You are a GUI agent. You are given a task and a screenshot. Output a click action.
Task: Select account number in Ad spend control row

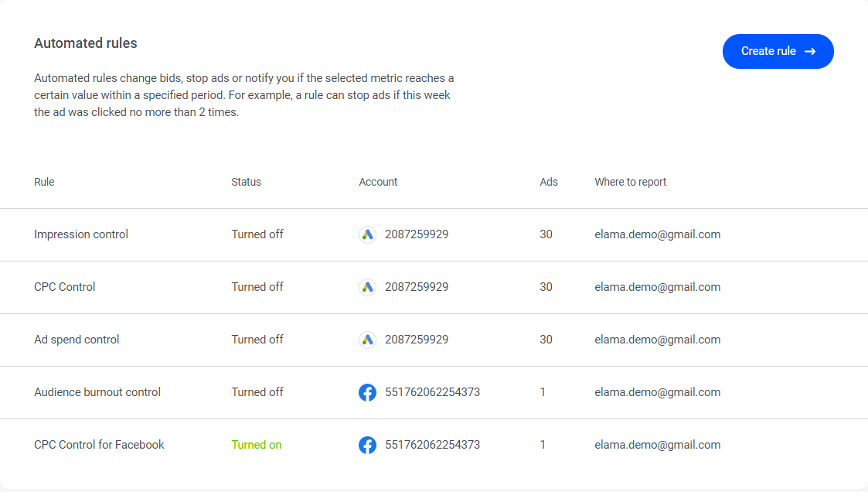417,340
